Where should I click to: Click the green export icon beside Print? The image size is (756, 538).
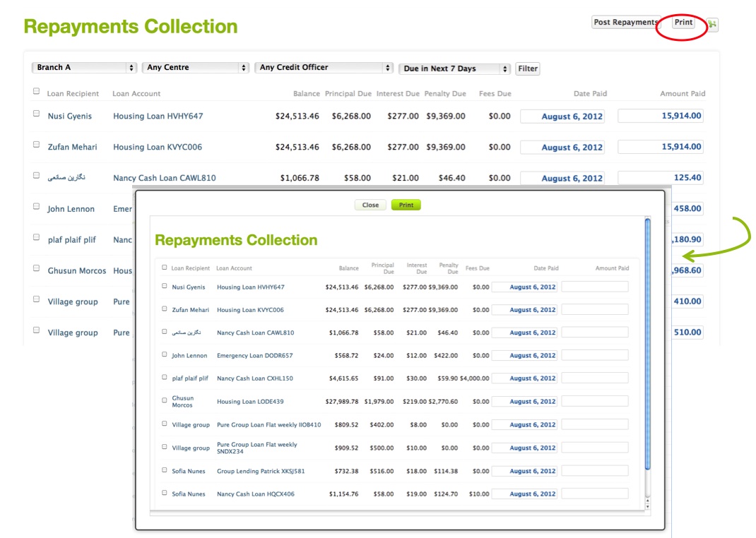(x=712, y=25)
